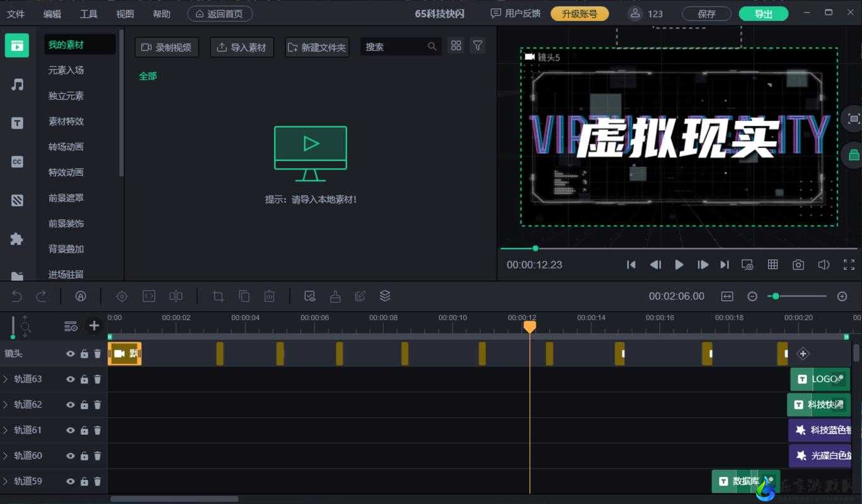Open the 编辑 menu

(x=52, y=14)
